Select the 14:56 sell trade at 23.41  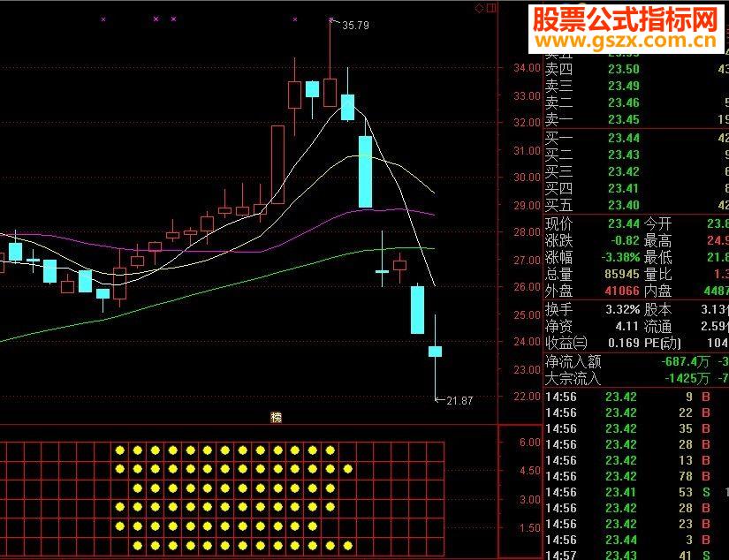pos(636,492)
